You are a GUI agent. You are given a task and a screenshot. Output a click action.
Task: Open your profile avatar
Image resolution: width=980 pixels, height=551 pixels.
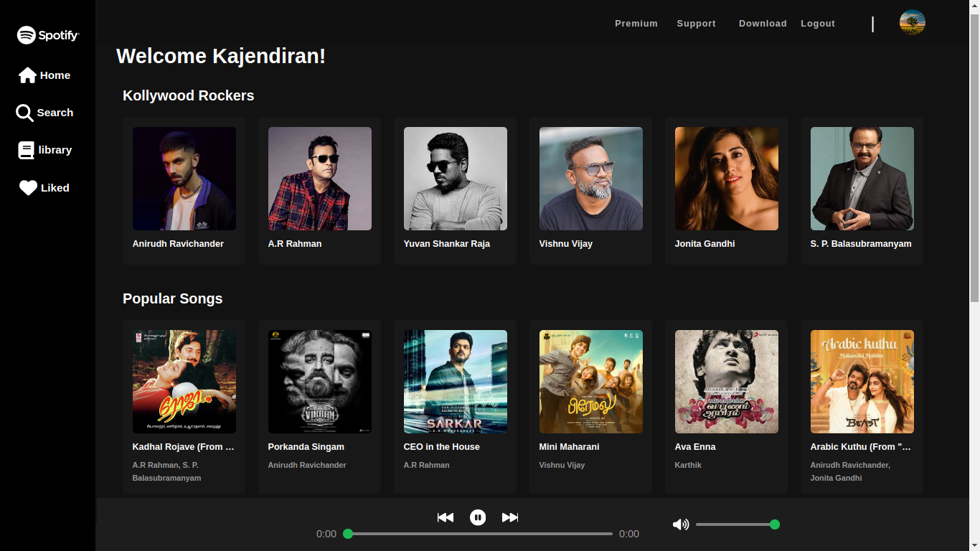click(912, 22)
